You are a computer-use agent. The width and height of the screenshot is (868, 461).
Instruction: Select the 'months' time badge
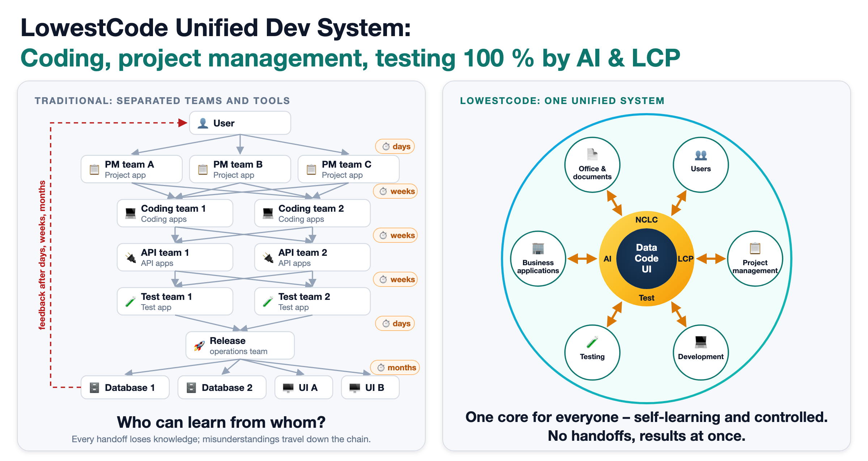click(x=395, y=368)
